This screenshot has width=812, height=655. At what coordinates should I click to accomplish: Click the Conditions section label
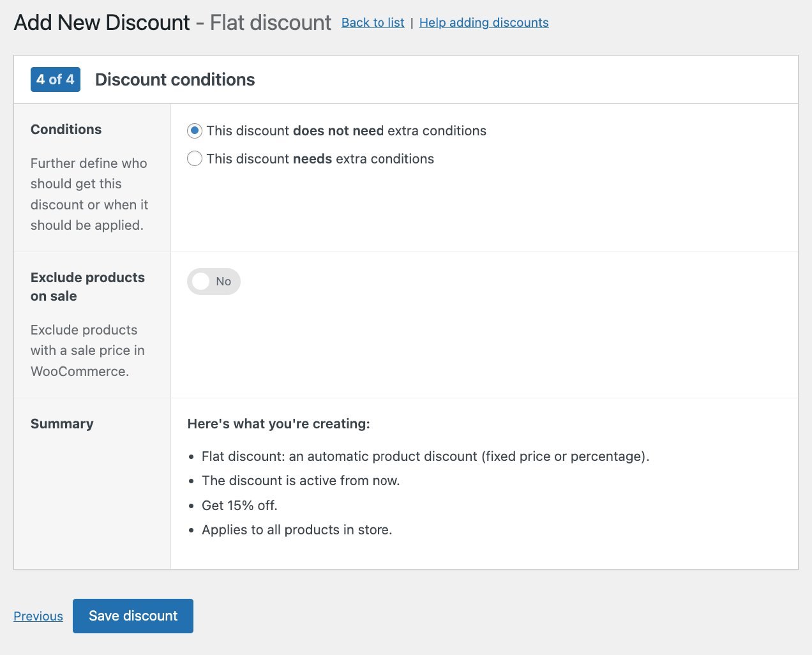tap(66, 129)
